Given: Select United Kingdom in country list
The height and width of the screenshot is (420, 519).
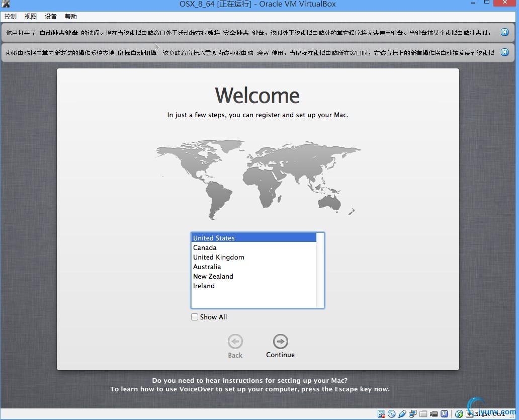Looking at the screenshot, I should 254,257.
